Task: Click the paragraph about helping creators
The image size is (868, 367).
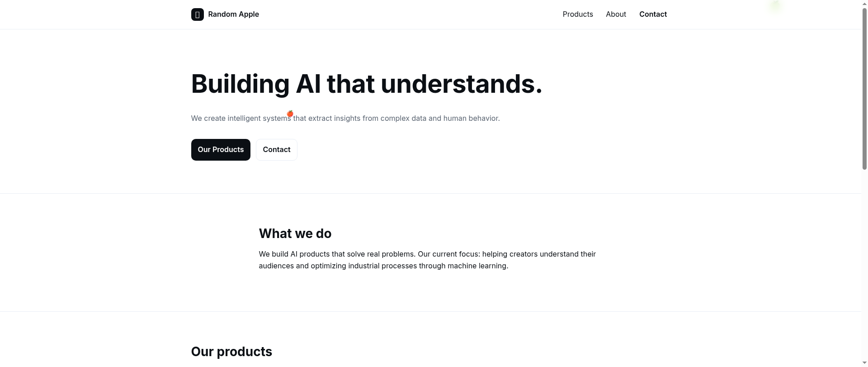Action: (x=427, y=260)
